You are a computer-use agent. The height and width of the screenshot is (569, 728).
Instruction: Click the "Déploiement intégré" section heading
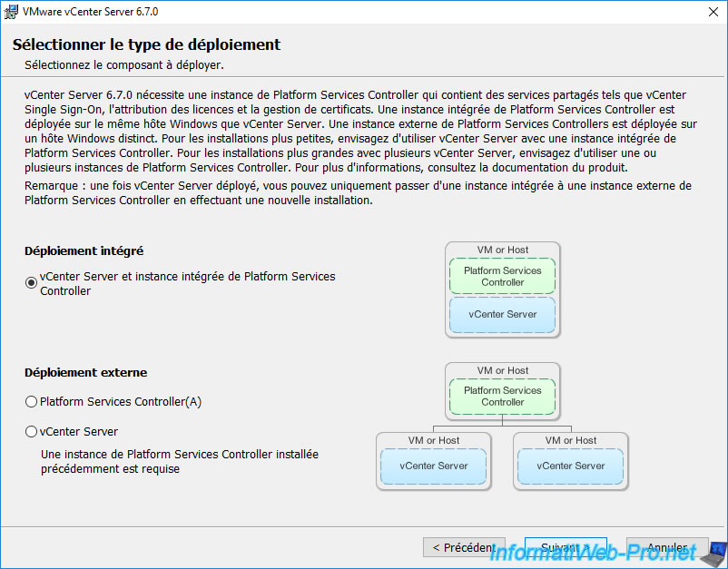pyautogui.click(x=84, y=250)
